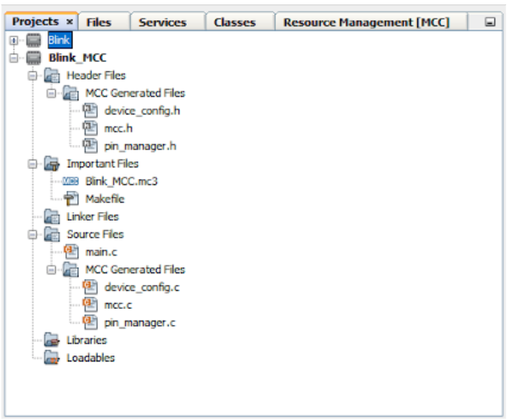This screenshot has width=507, height=420.
Task: Open the Resource Management [MCC] tab
Action: pos(367,22)
